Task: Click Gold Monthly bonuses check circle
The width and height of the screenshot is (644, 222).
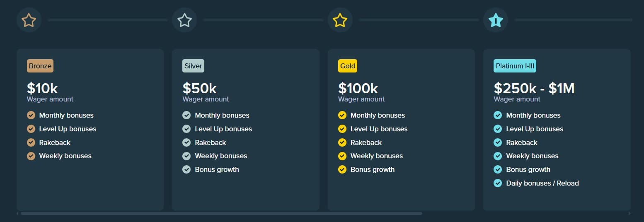Action: [x=342, y=115]
